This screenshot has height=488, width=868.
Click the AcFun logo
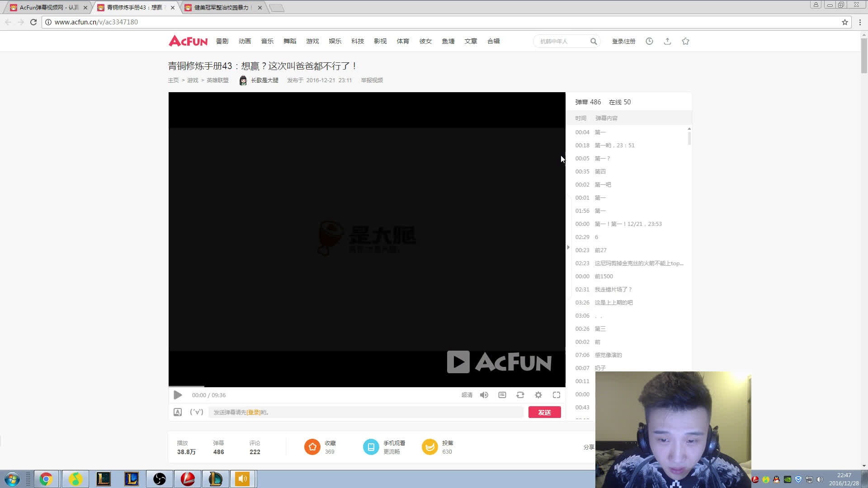pos(188,41)
